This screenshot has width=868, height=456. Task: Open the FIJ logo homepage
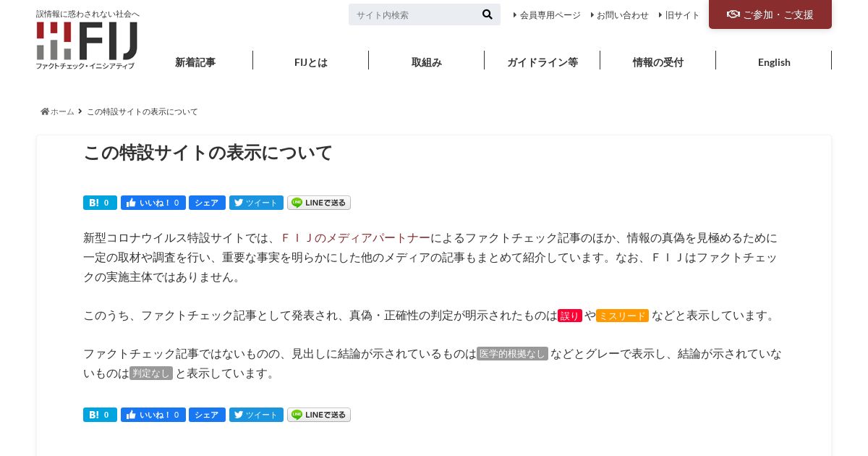pos(87,45)
